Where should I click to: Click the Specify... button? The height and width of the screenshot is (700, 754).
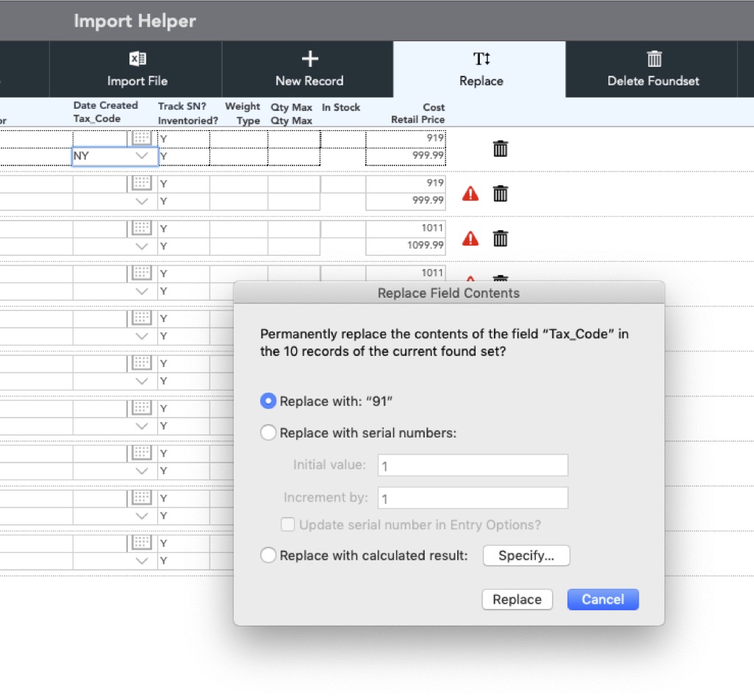[526, 556]
